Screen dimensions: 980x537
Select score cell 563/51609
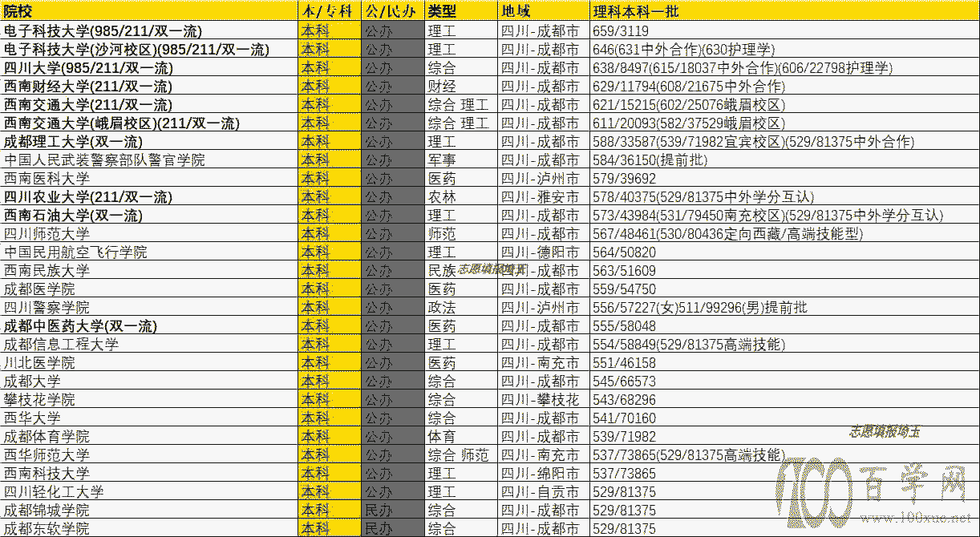(x=784, y=271)
